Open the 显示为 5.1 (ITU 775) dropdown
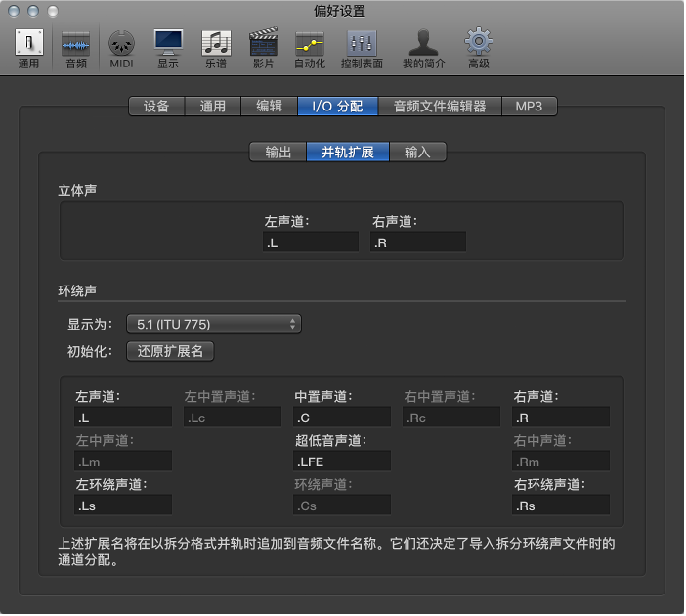Viewport: 686px width, 616px height. (214, 325)
